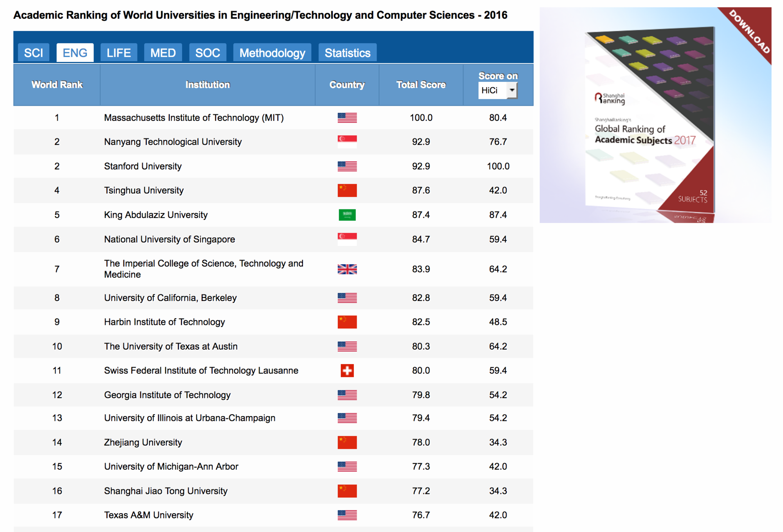Open University of Michigan-Ann Arbor link
The height and width of the screenshot is (532, 783).
click(171, 467)
